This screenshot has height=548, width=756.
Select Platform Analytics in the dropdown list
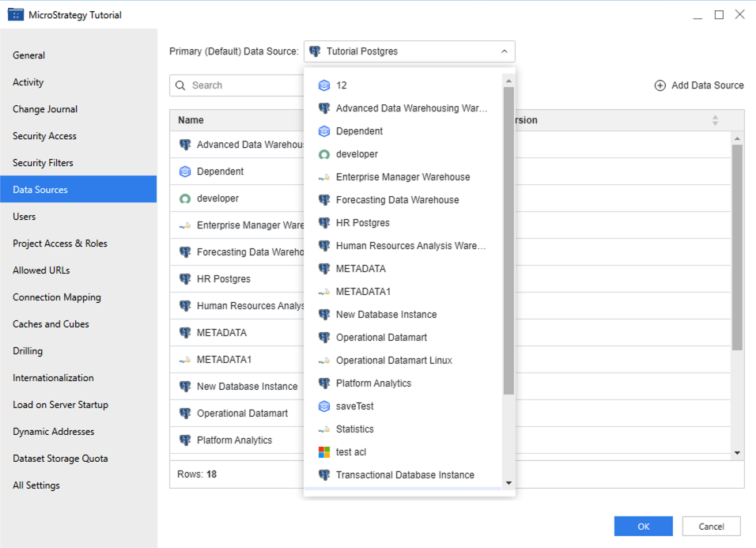[x=373, y=384]
